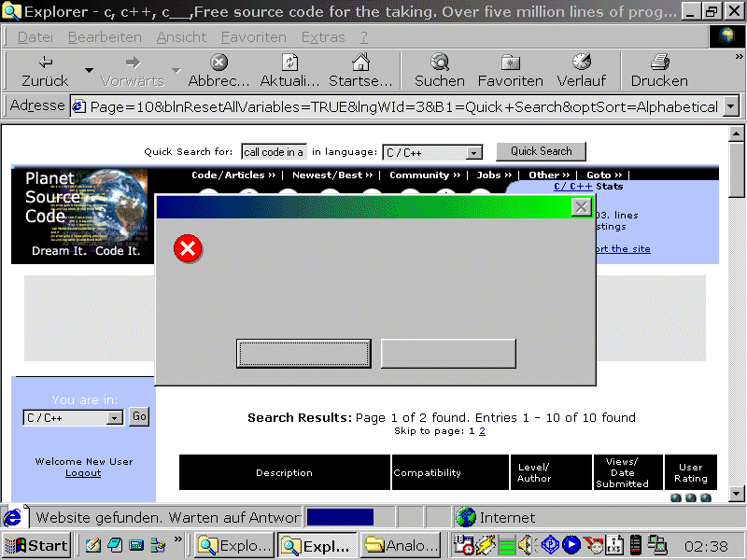Switch to the Analo... folder taskbar button

click(401, 545)
